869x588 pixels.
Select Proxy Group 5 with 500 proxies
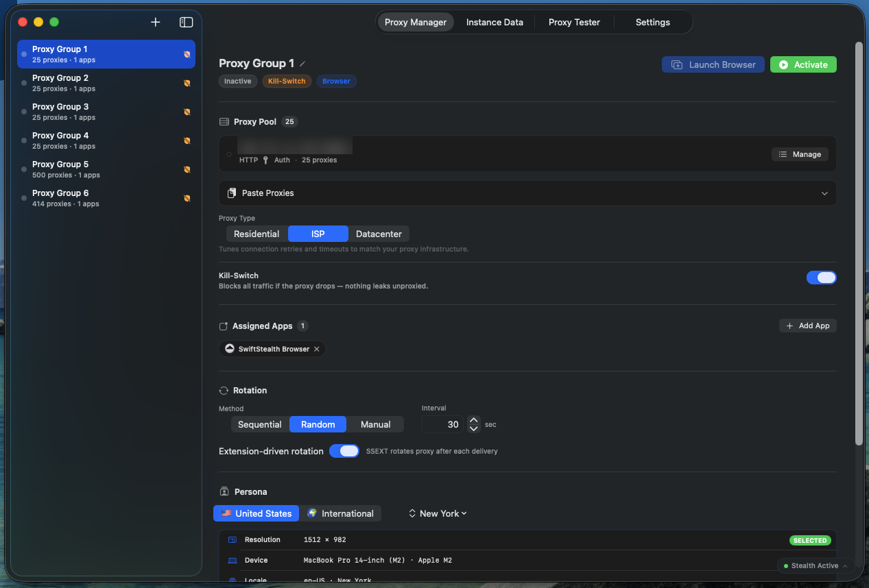pos(106,169)
